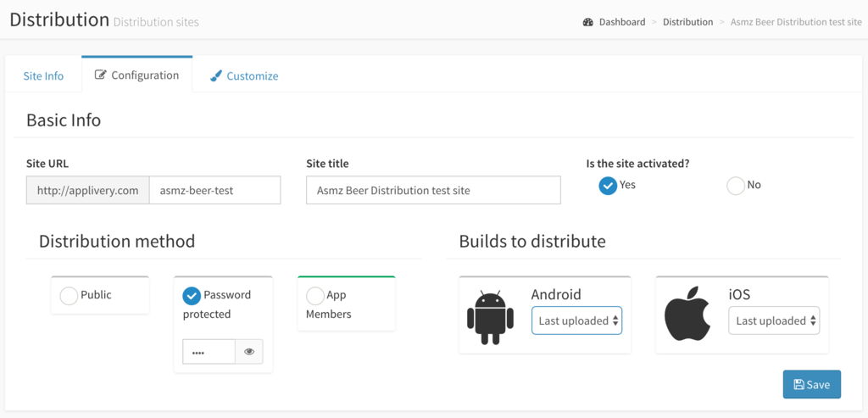Select Yes for site activated
868x418 pixels.
608,186
